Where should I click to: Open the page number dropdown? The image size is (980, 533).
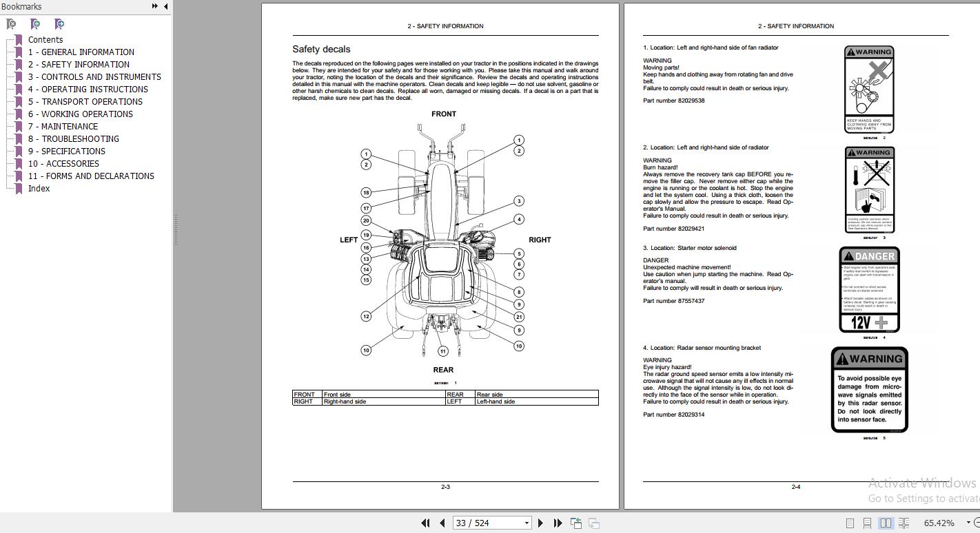pyautogui.click(x=527, y=523)
